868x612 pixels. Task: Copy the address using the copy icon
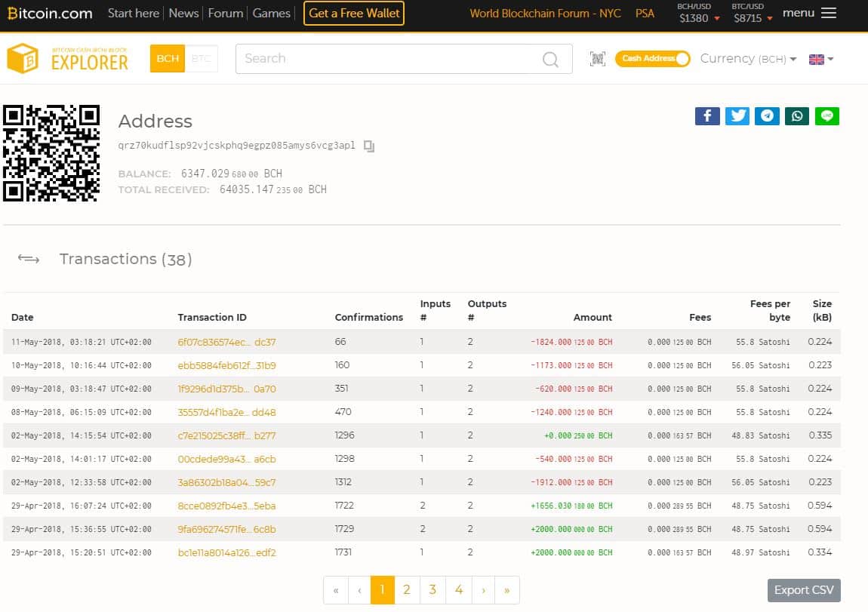369,146
